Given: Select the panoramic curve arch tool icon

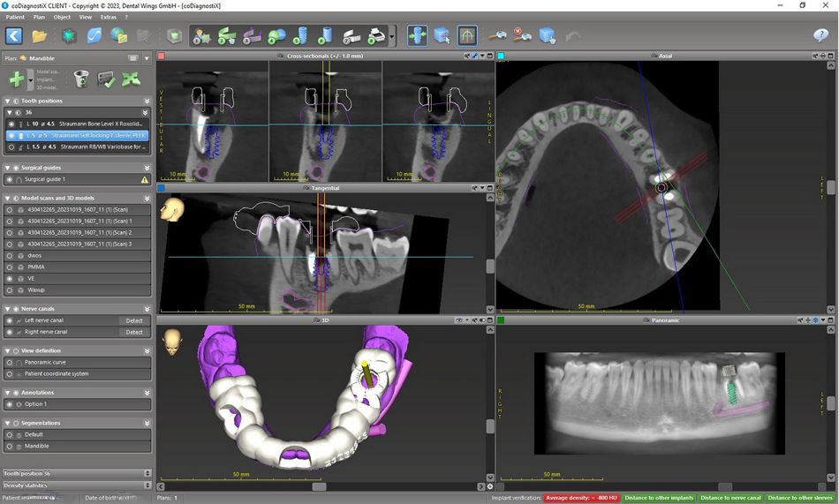Looking at the screenshot, I should [x=467, y=36].
